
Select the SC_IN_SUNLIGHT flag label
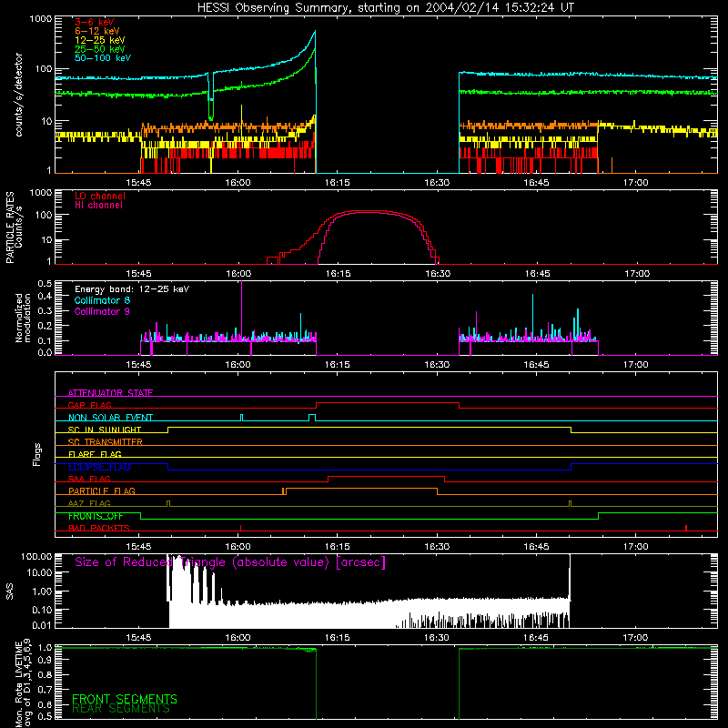pos(105,430)
